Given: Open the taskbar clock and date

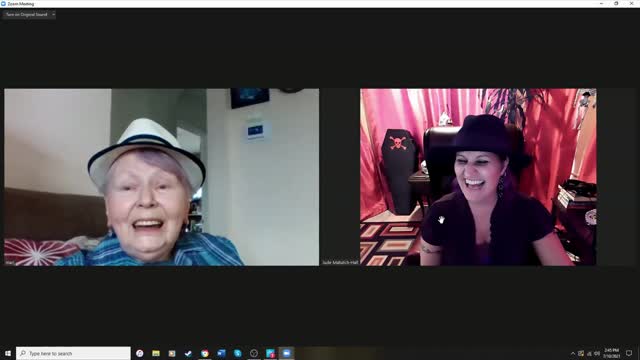Looking at the screenshot, I should tap(611, 353).
